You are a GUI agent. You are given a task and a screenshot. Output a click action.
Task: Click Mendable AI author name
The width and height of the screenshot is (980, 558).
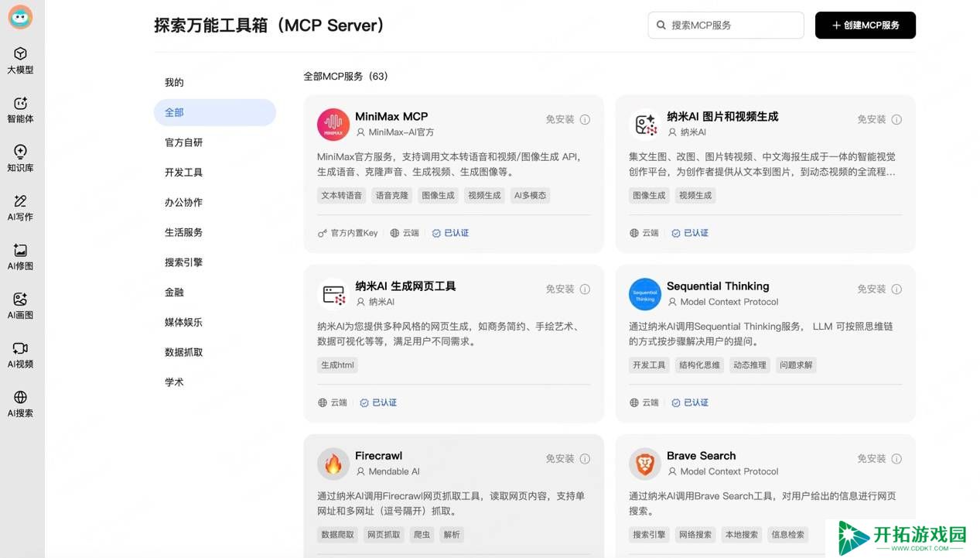coord(394,471)
